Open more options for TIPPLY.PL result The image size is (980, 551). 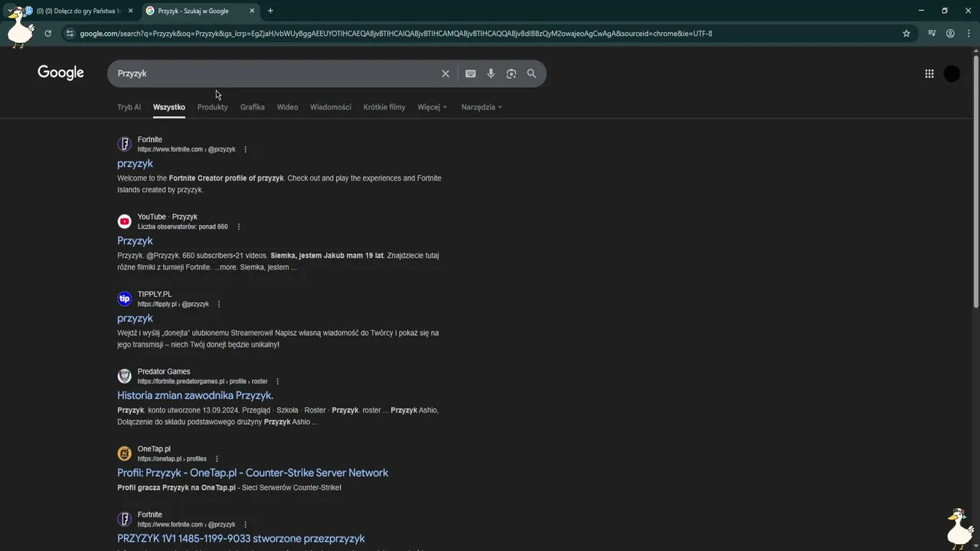tap(219, 304)
